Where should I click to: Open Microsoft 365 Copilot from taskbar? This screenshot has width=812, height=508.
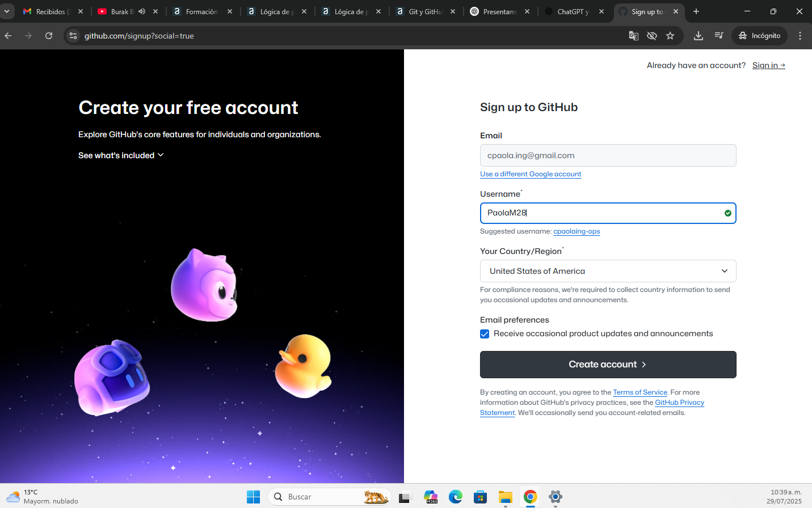[431, 497]
